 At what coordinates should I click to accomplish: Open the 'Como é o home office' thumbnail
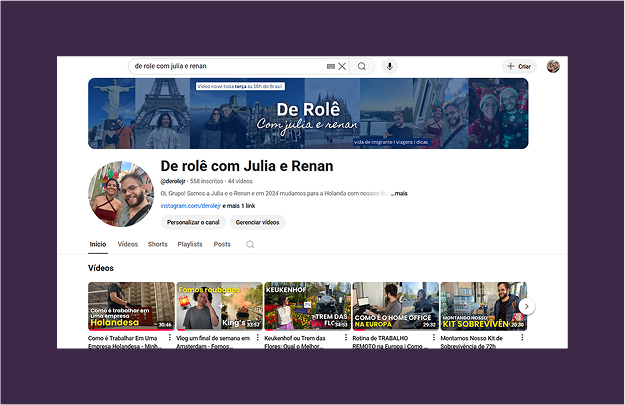(395, 306)
